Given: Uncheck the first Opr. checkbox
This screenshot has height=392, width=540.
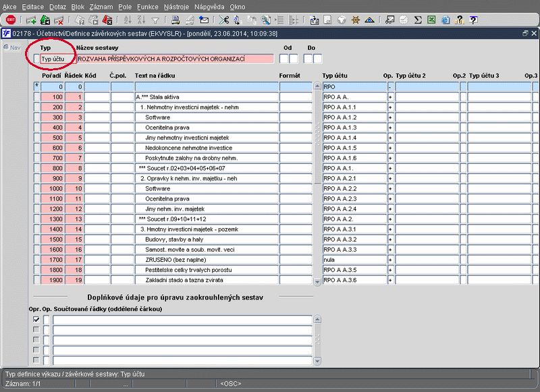Looking at the screenshot, I should 36,320.
